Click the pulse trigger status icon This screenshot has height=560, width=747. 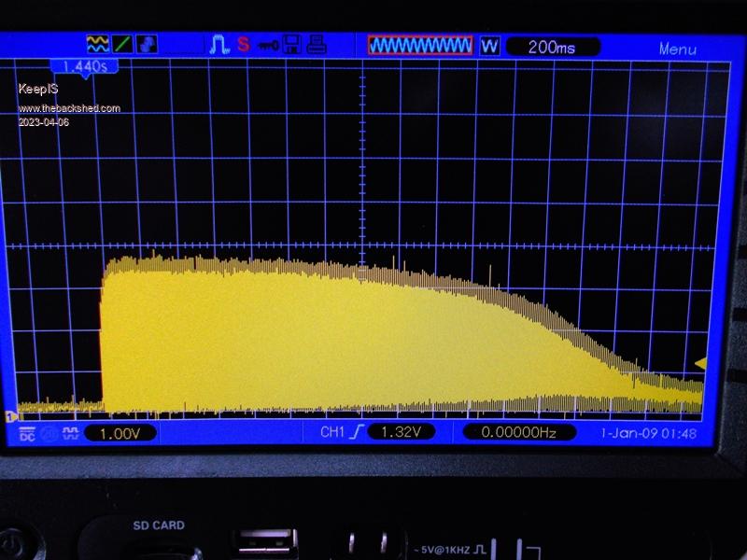pyautogui.click(x=219, y=44)
